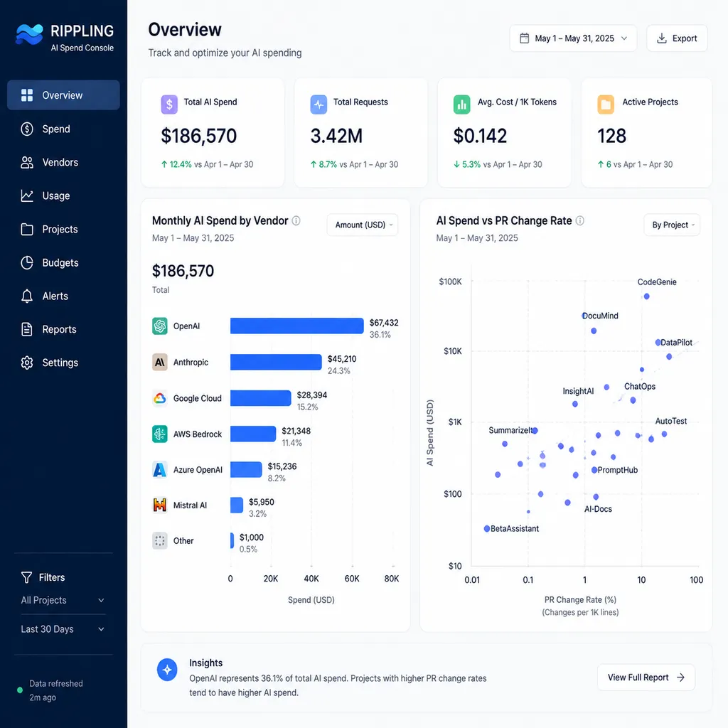Click View Full Report button
This screenshot has width=728, height=728.
(646, 678)
